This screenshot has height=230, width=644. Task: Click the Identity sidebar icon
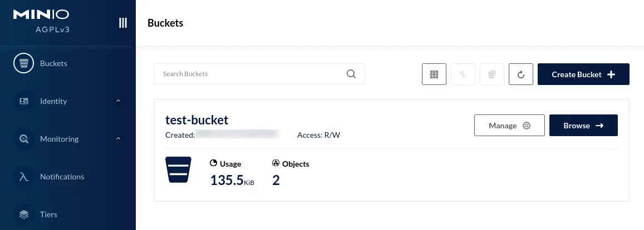[x=24, y=101]
